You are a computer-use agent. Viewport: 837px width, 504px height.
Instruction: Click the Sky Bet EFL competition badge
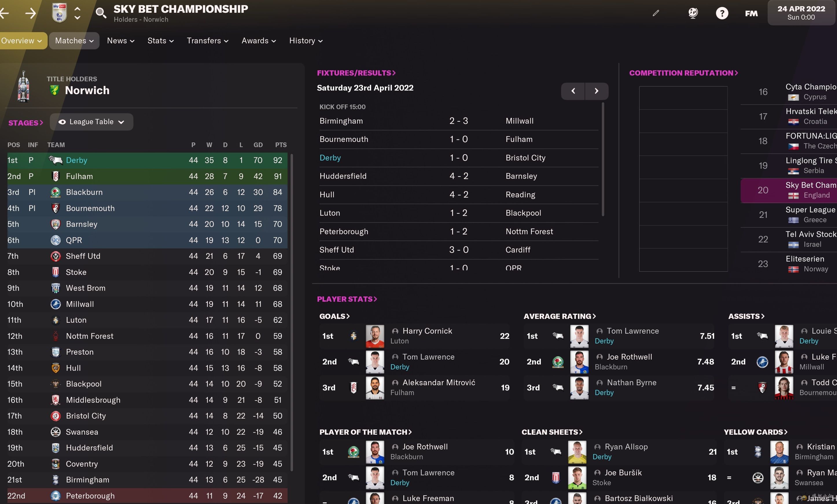point(59,13)
